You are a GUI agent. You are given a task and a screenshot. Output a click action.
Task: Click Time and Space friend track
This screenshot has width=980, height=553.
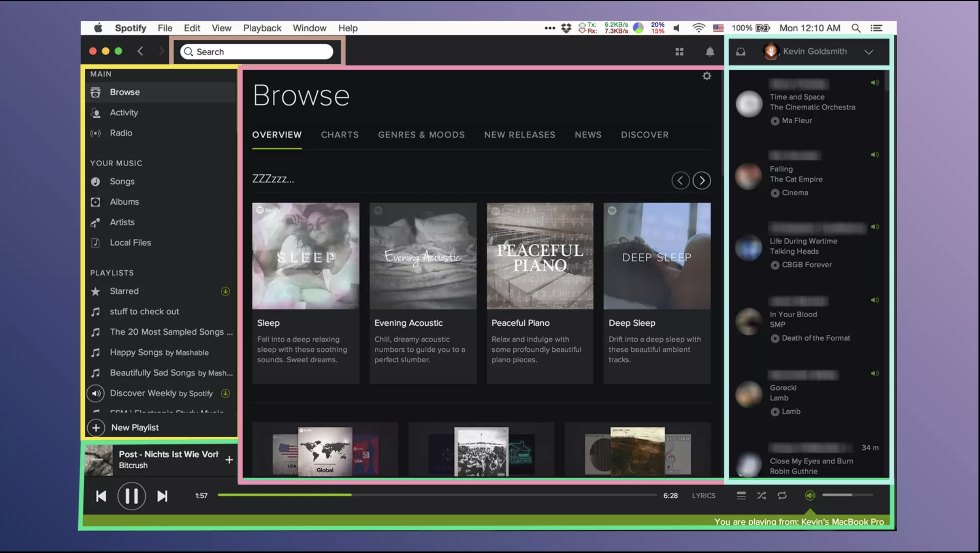click(x=797, y=97)
